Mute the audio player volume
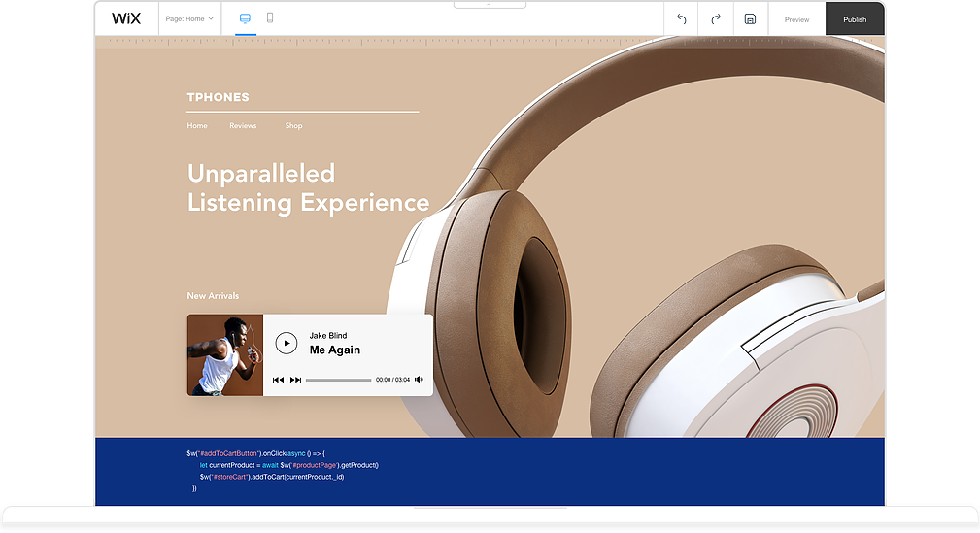The height and width of the screenshot is (533, 980). point(420,380)
